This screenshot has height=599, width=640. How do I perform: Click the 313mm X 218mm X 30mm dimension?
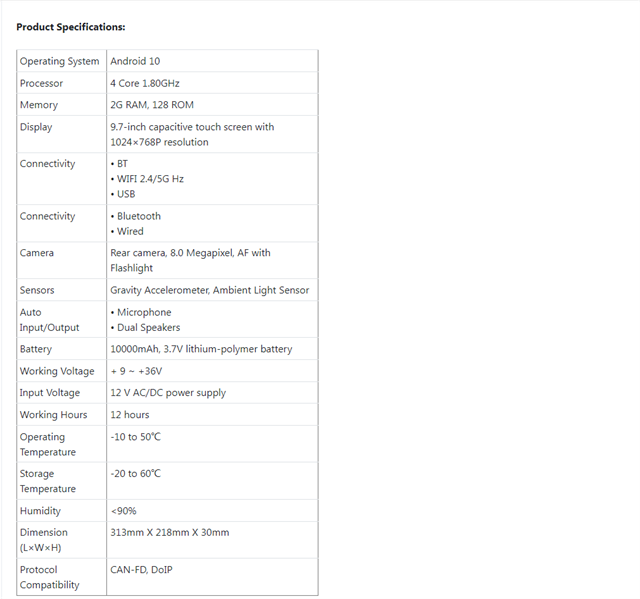point(170,532)
